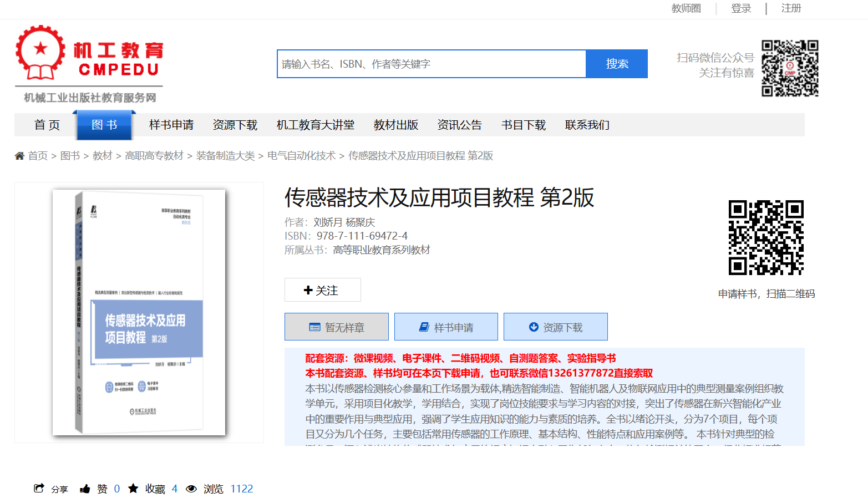Open the 书目下载 menu item
This screenshot has height=503, width=868.
click(524, 125)
